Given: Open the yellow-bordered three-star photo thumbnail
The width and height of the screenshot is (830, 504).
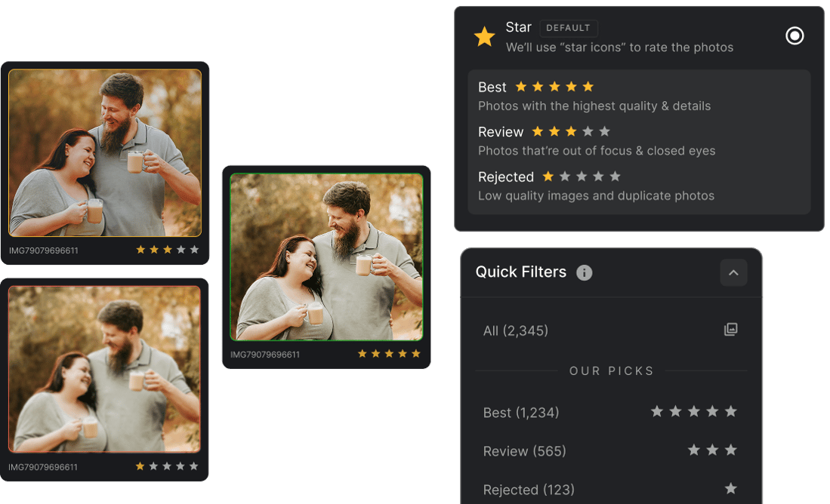Looking at the screenshot, I should [105, 153].
